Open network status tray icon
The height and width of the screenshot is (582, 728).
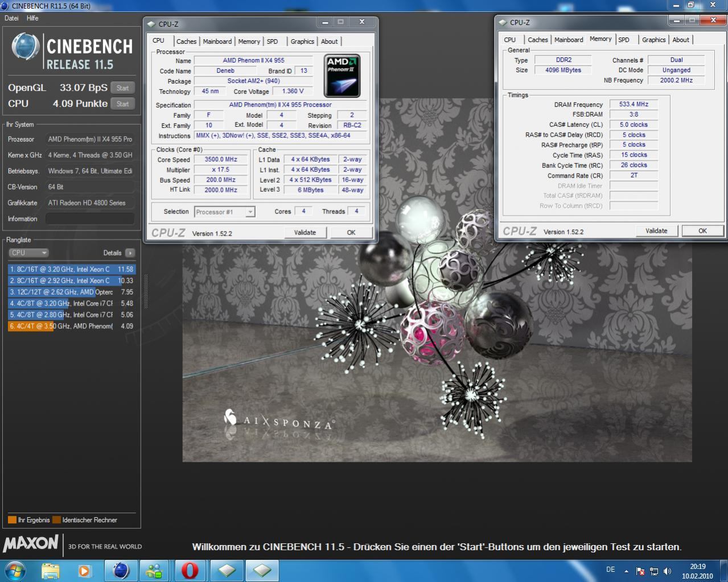coord(654,571)
